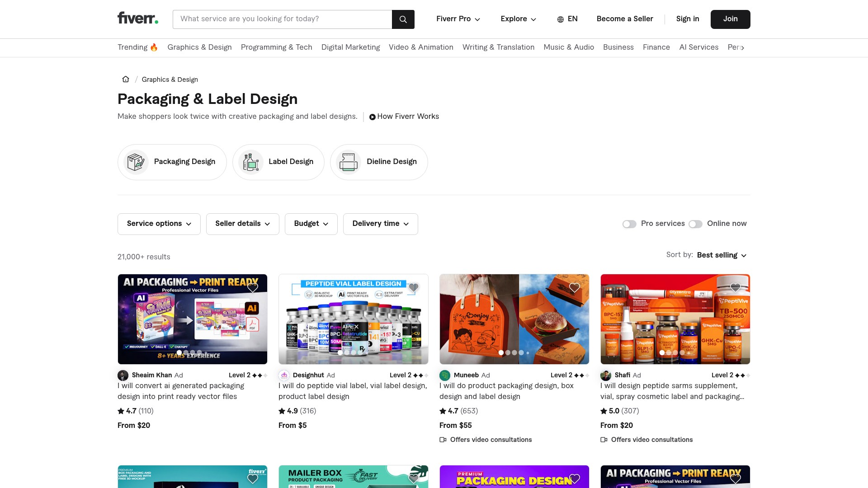The image size is (868, 488).
Task: Open the Peptide Vial Label Design thumbnail
Action: [354, 319]
